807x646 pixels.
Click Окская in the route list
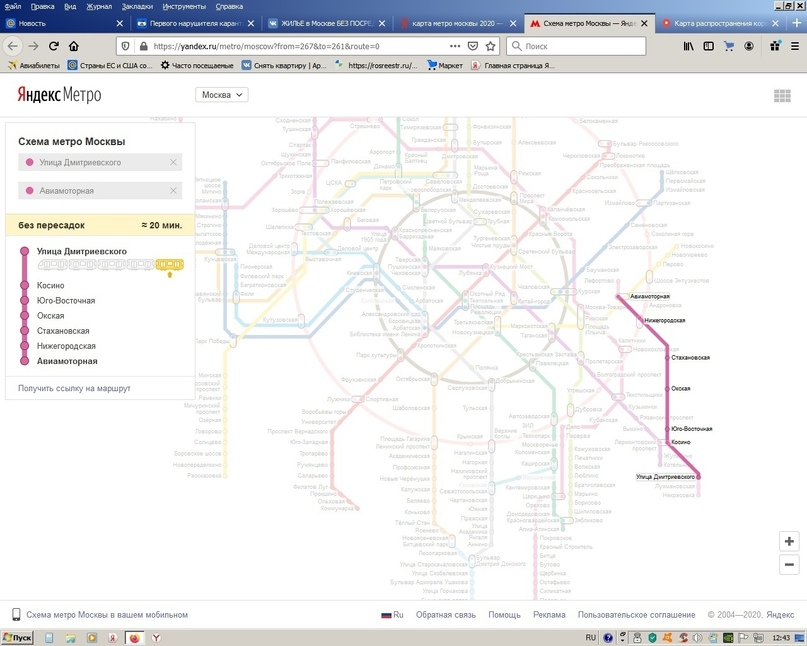tap(50, 316)
